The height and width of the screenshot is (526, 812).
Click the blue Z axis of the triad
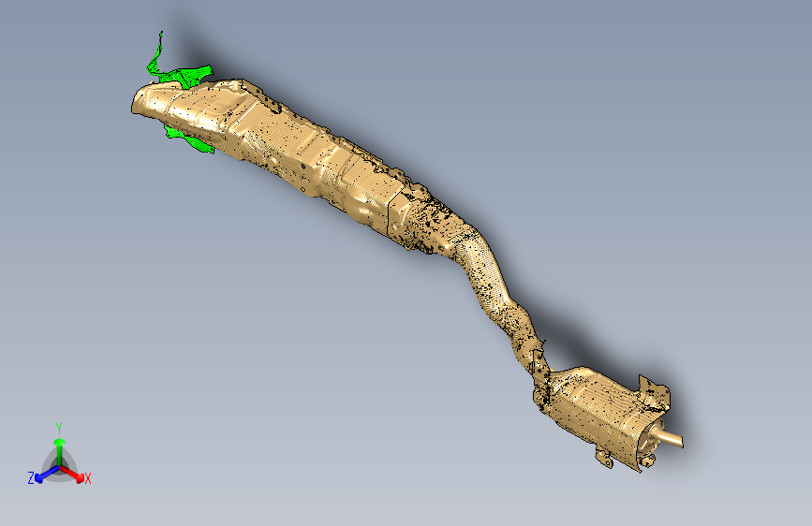point(48,475)
